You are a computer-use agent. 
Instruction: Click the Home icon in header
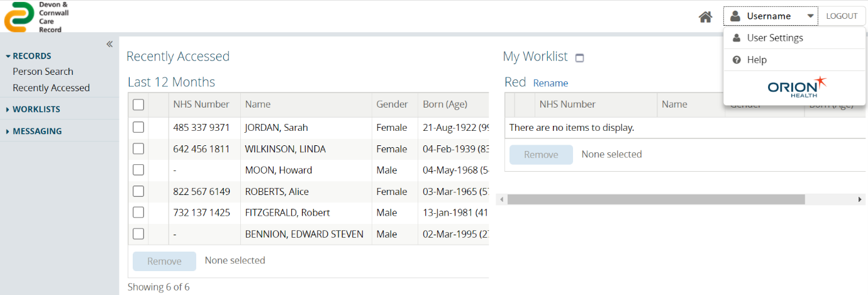(706, 17)
